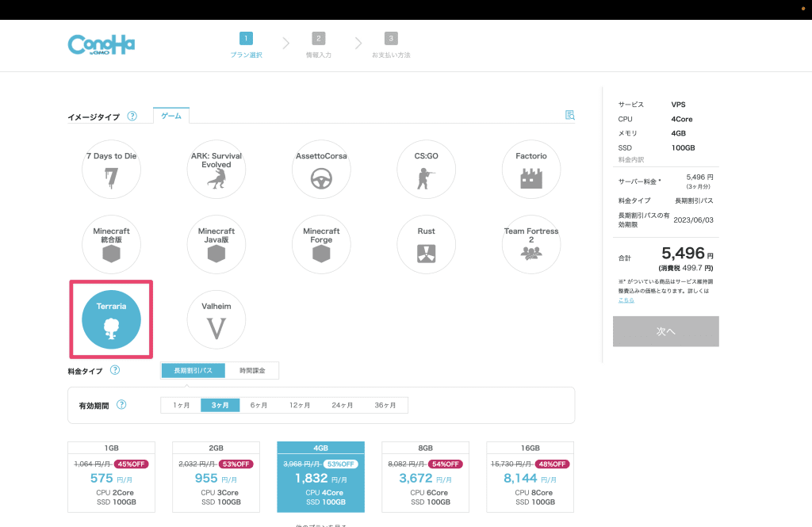Open help icon next to 有効期間
The image size is (812, 527).
click(x=121, y=404)
